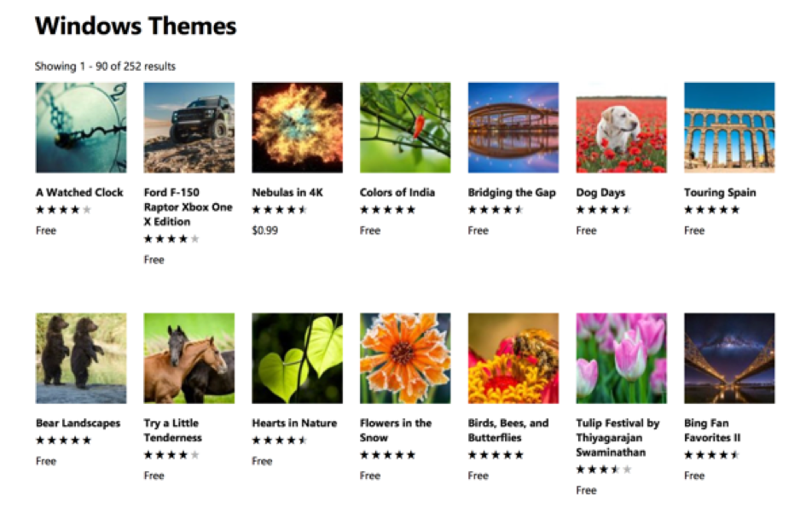Open the Hearts in Nature leaf image
Viewport: 812px width, 508px height.
click(297, 359)
